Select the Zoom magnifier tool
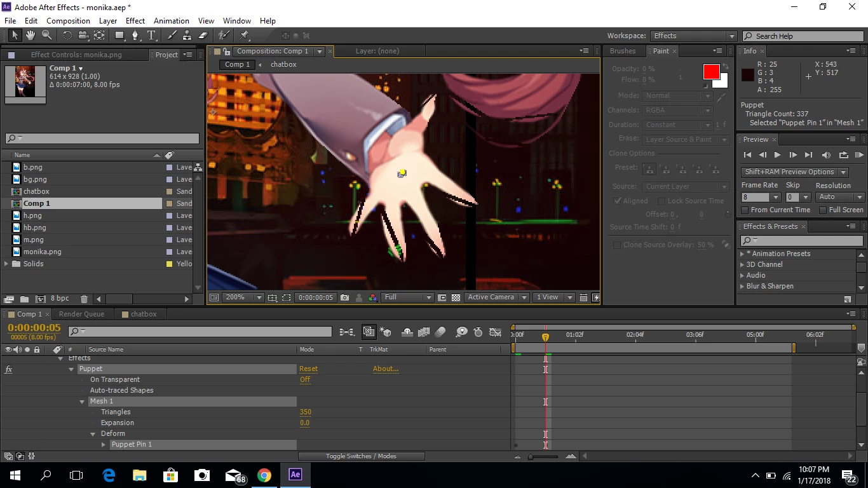The height and width of the screenshot is (488, 868). tap(46, 36)
